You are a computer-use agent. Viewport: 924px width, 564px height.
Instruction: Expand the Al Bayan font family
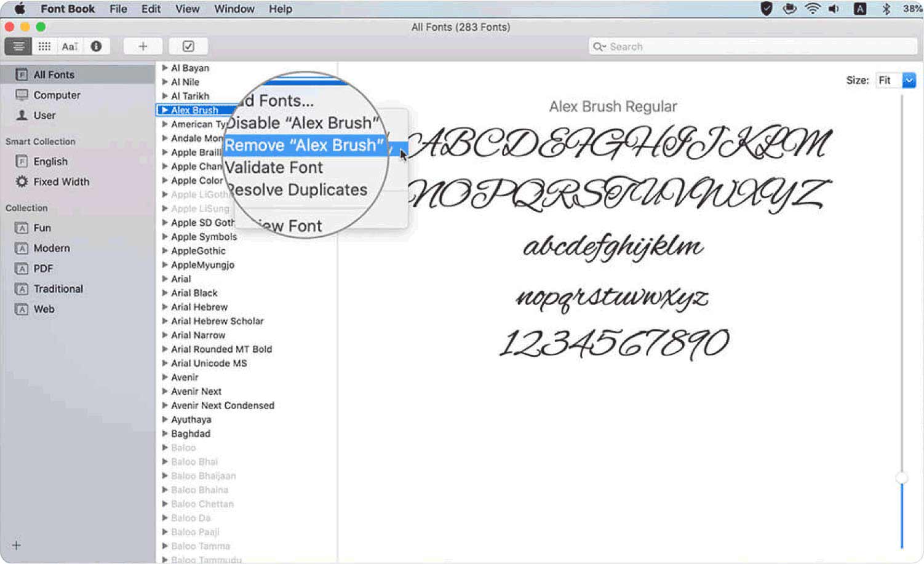click(x=165, y=68)
